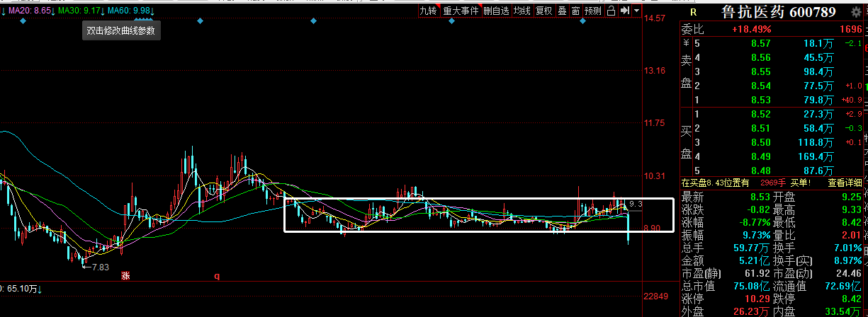Image resolution: width=868 pixels, height=317 pixels.
Task: Click the yellow R marker icon
Action: click(x=693, y=12)
